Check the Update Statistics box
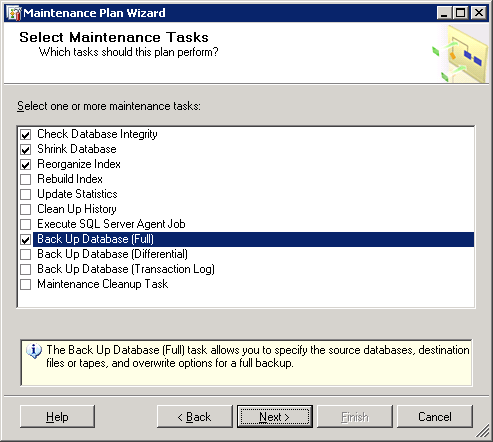This screenshot has height=442, width=493. pyautogui.click(x=26, y=195)
